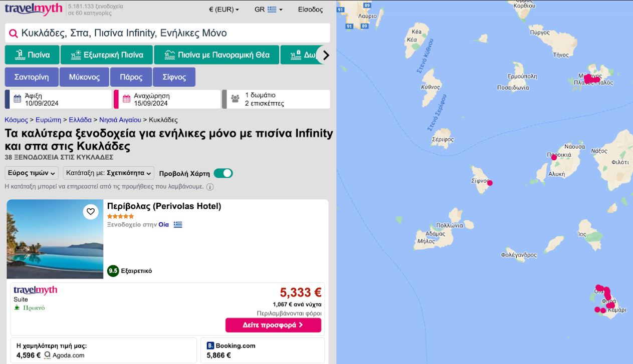Select the Μύκονος island tab
633x364 pixels.
click(x=84, y=77)
